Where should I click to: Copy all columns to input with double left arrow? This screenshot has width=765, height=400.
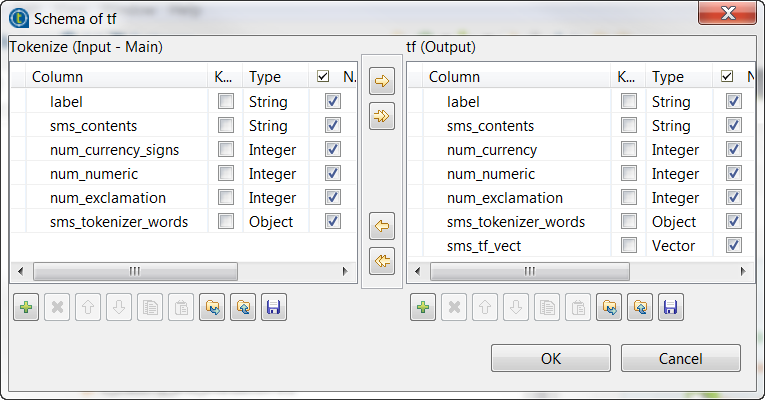tap(382, 262)
